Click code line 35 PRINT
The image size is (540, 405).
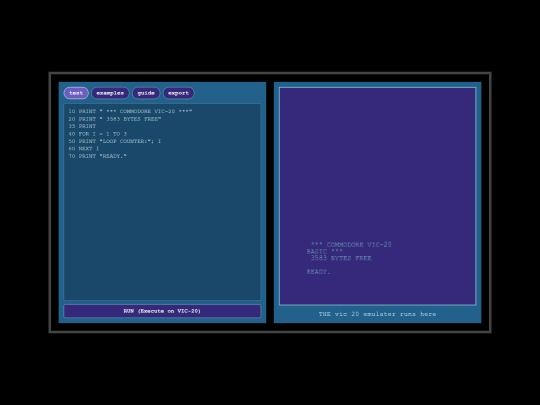[82, 126]
